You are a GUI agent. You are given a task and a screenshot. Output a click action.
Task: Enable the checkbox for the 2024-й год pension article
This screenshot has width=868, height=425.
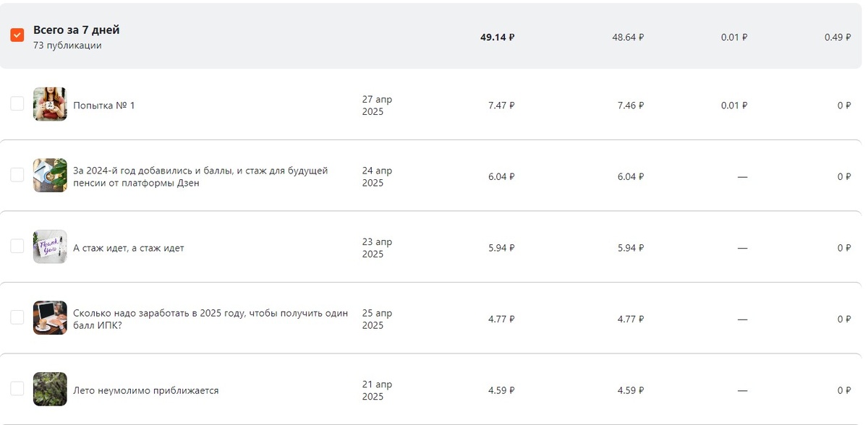[17, 175]
